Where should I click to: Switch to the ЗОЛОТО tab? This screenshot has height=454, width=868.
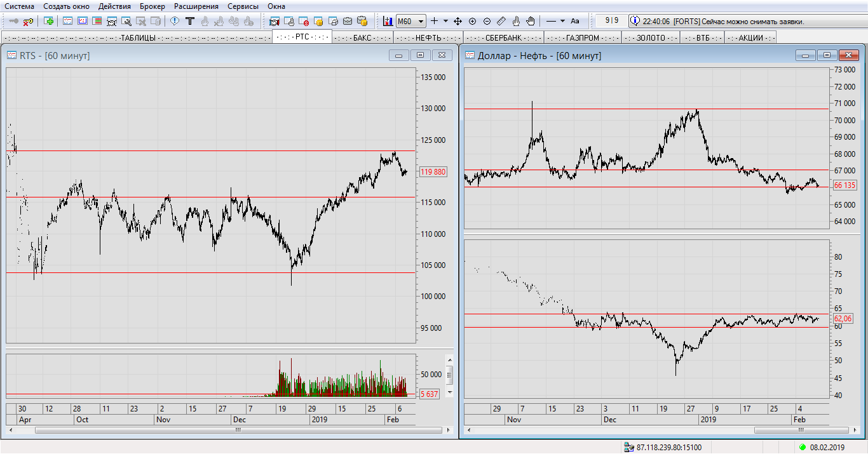[651, 37]
